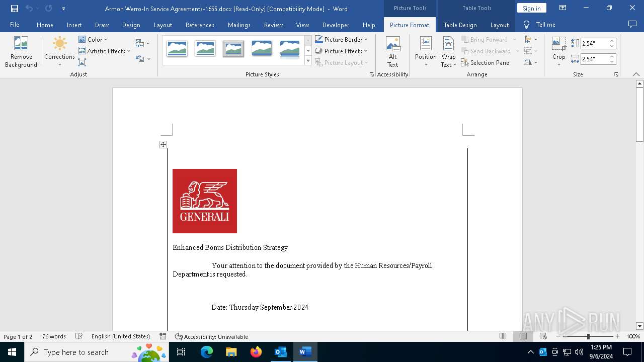Click the Remove Background tool
644x362 pixels.
[x=21, y=52]
